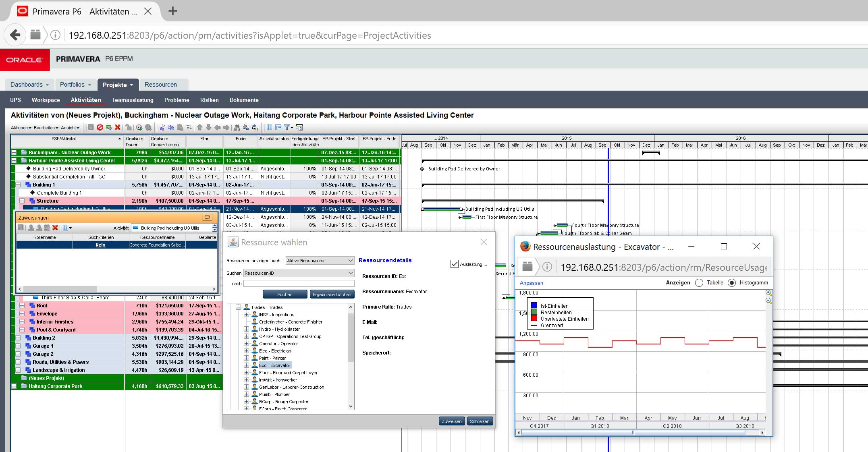Viewport: 868px width, 452px height.
Task: Click the red X delete icon in activities toolbar
Action: click(x=118, y=127)
